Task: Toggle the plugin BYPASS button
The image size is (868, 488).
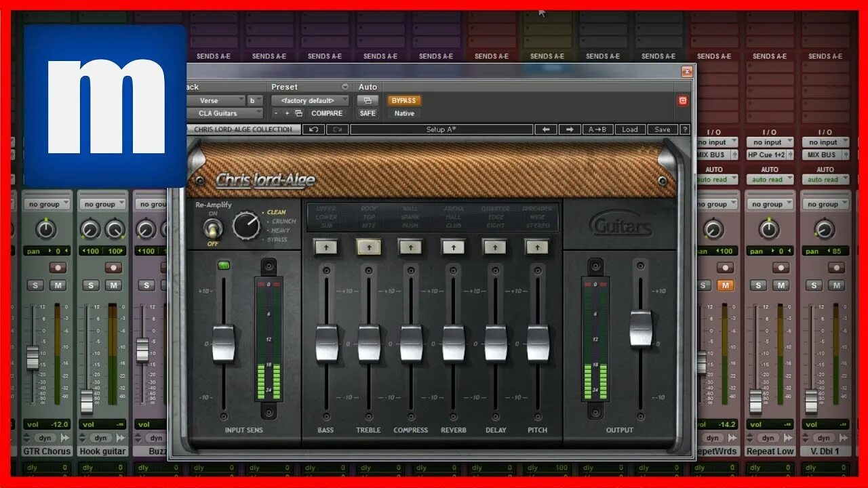Action: (403, 100)
